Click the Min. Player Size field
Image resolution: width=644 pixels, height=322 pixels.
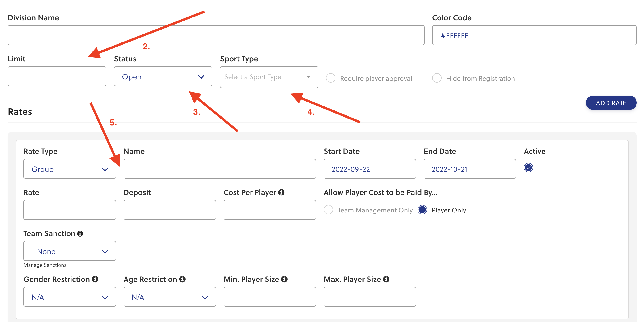point(270,297)
